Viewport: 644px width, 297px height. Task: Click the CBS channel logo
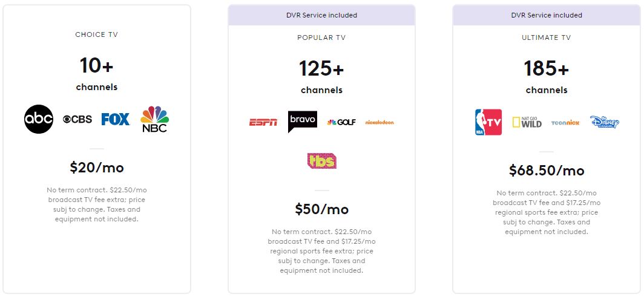[x=77, y=119]
